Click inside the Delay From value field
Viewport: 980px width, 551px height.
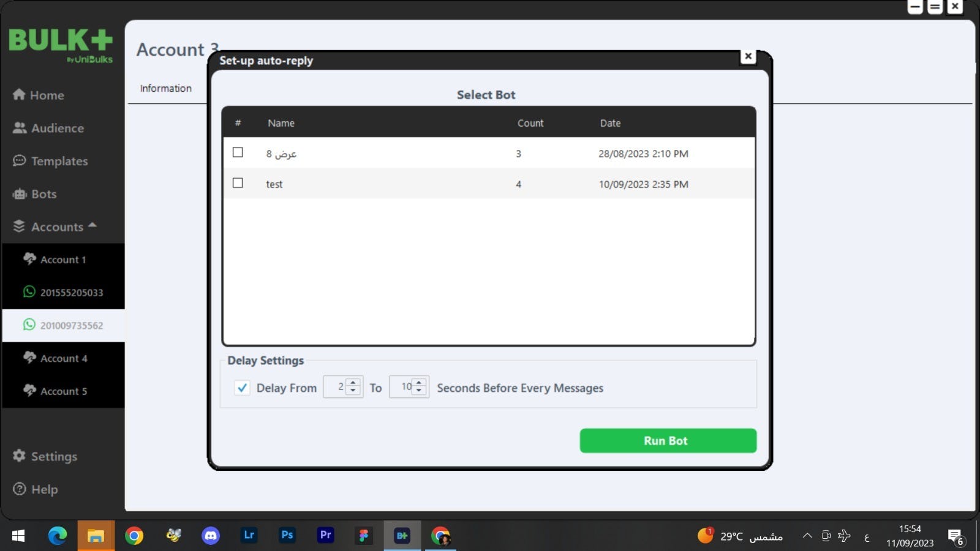click(x=338, y=387)
